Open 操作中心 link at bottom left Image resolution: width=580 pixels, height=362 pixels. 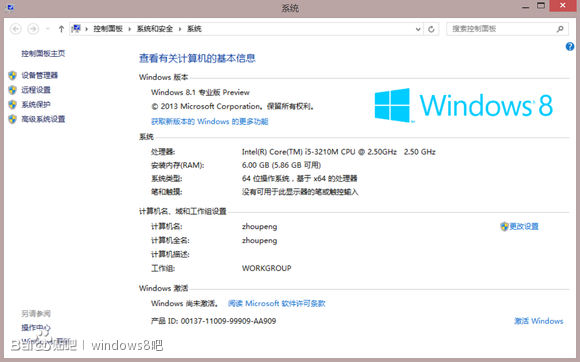[36, 328]
